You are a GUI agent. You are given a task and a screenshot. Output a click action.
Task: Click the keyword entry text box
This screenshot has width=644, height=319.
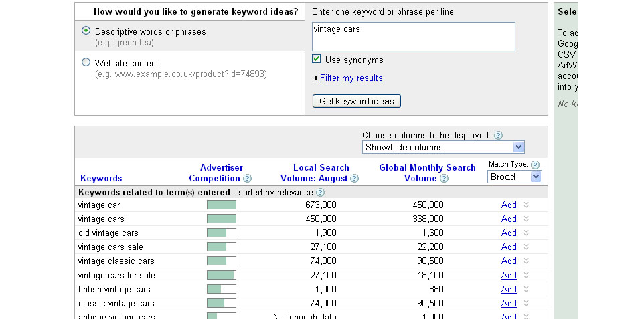click(x=413, y=37)
